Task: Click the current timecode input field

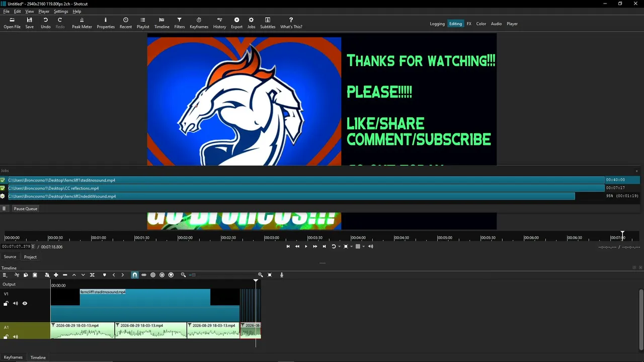Action: [x=17, y=246]
